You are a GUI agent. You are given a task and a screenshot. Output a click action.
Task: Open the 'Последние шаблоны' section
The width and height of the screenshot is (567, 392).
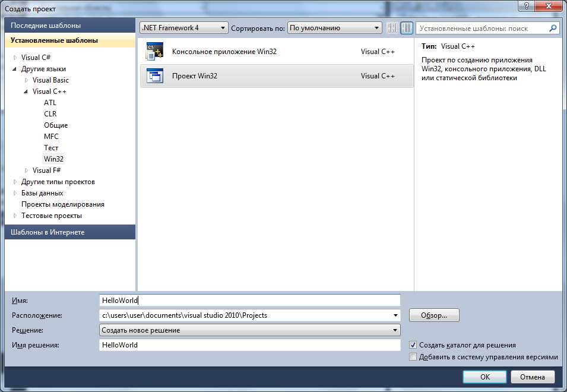tap(70, 26)
